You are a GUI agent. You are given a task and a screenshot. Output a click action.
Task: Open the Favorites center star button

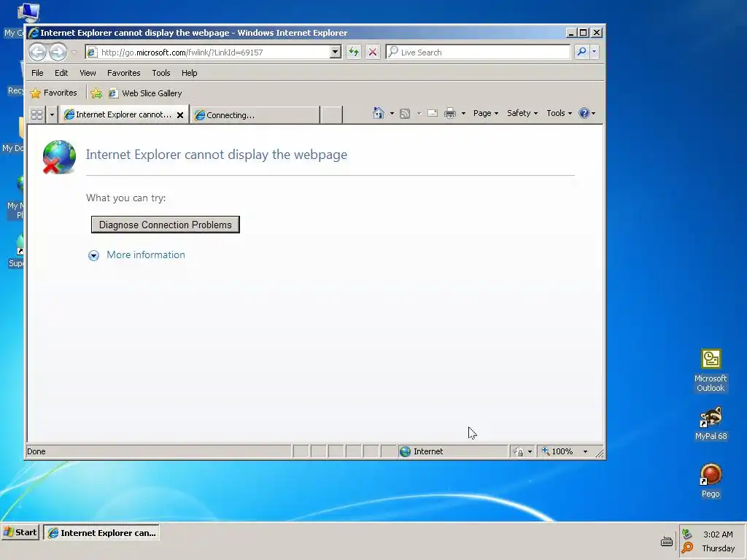pos(53,93)
